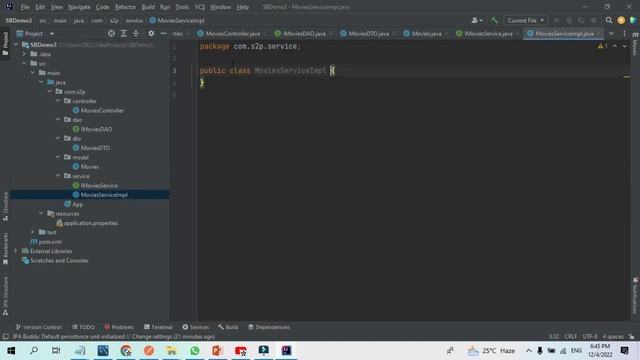640x360 pixels.
Task: Click the 4 spaces indent widget
Action: pyautogui.click(x=613, y=337)
